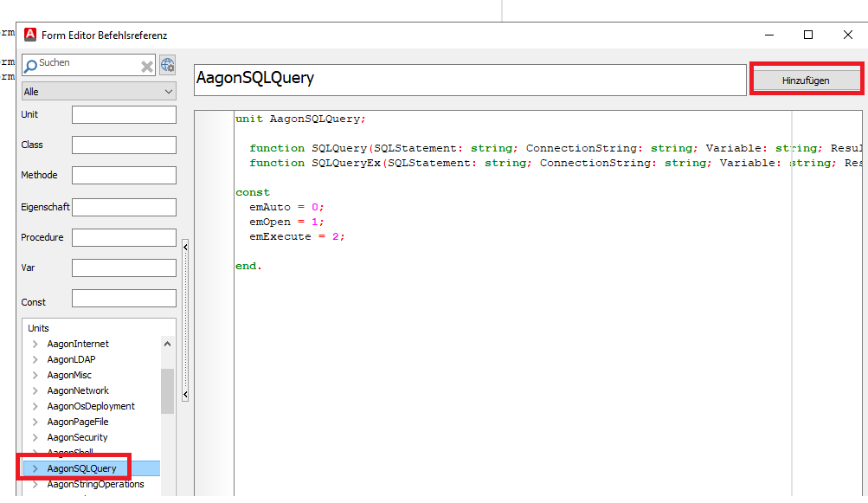Viewport: 868px width, 503px height.
Task: Click into the Unit filter field
Action: tap(124, 115)
